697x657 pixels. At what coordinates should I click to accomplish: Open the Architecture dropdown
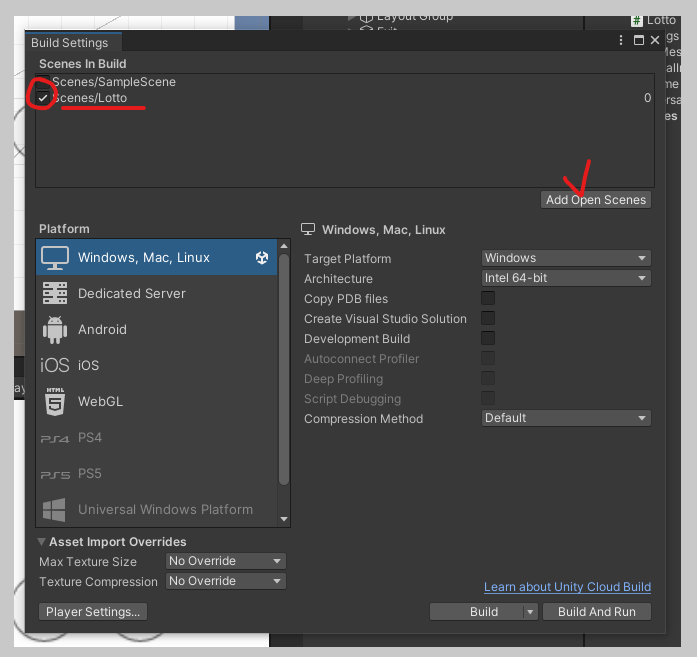[566, 278]
